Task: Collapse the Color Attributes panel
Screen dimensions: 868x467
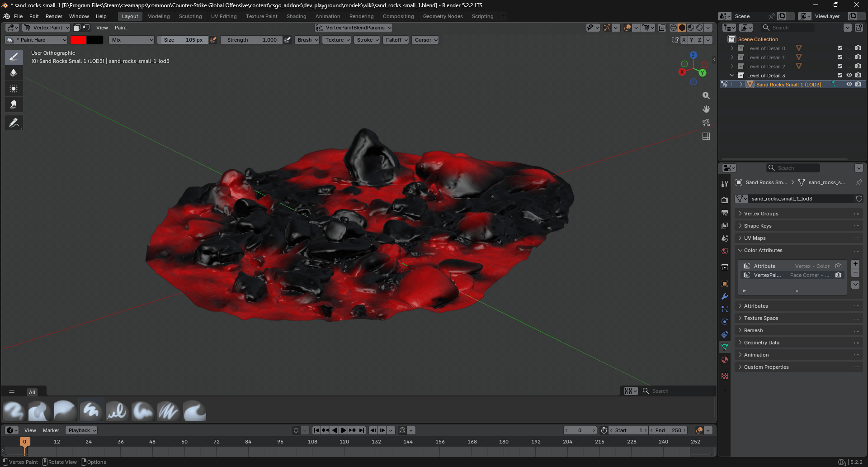Action: tap(798, 250)
